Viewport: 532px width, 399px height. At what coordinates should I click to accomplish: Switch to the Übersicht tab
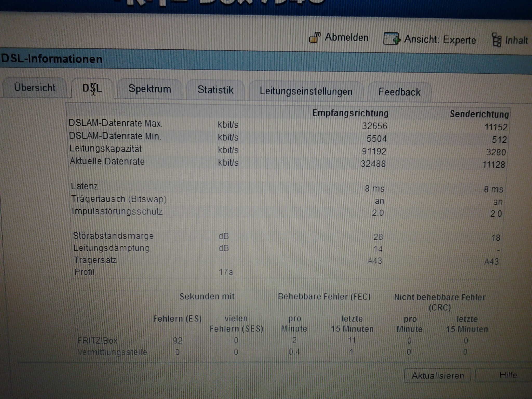click(x=35, y=88)
